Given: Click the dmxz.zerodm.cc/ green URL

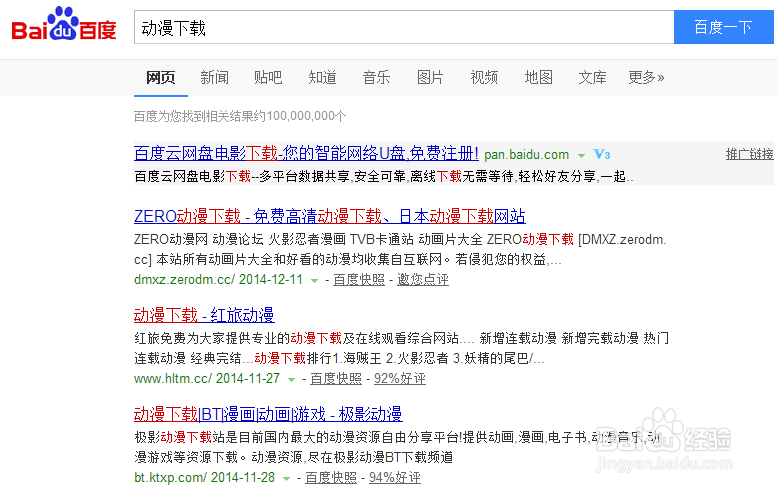Looking at the screenshot, I should (x=184, y=279).
